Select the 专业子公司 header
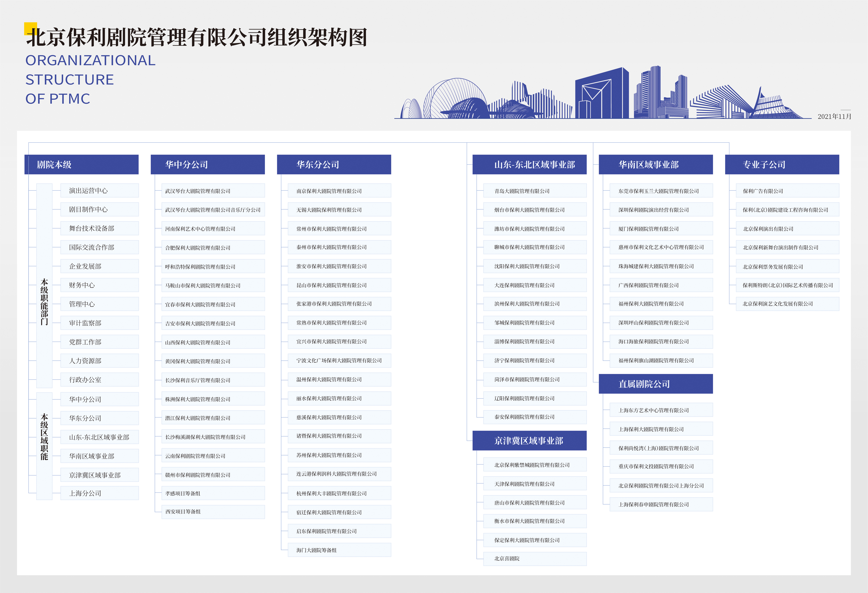868x593 pixels. click(x=782, y=164)
